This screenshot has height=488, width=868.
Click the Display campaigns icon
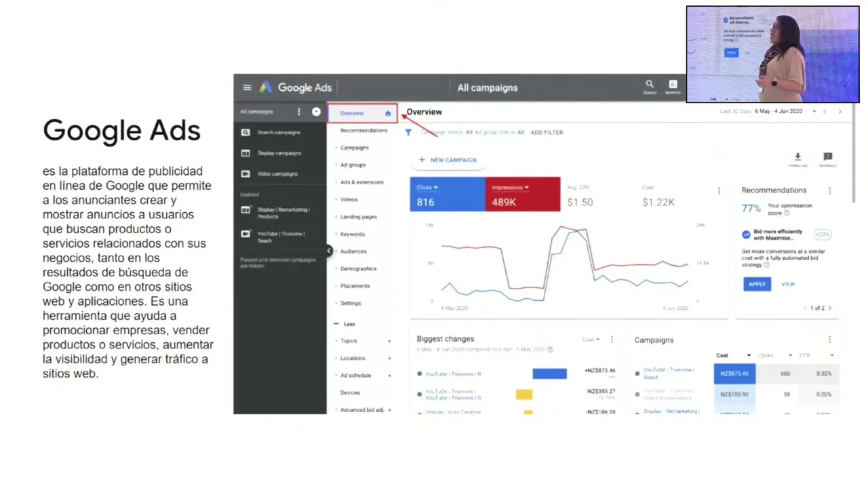pyautogui.click(x=245, y=153)
